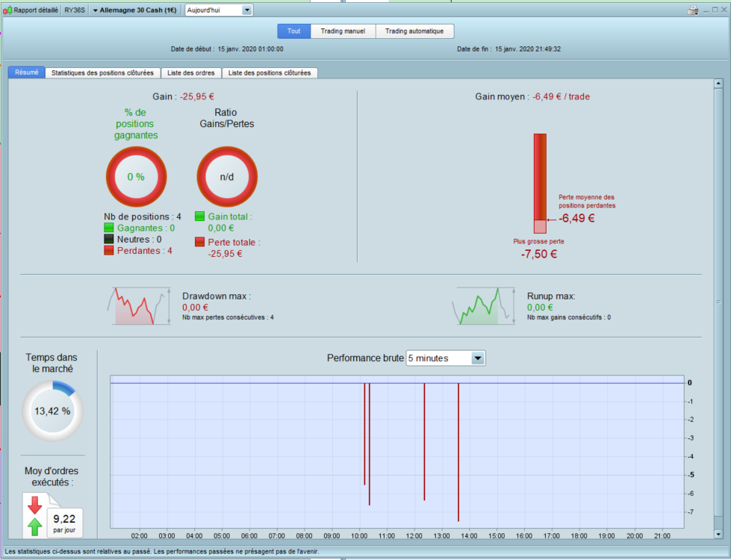
Task: Click the Drawdown max chart thumbnail
Action: [138, 306]
